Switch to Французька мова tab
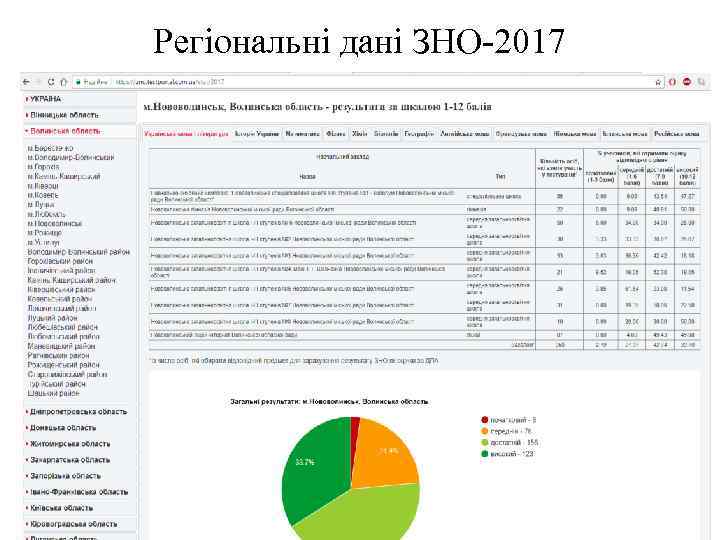 (x=521, y=134)
